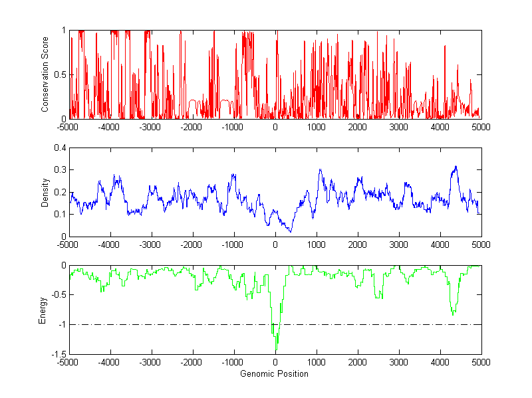Click the 0.4 tick on Density axis
This screenshot has width=532, height=398.
click(x=60, y=148)
